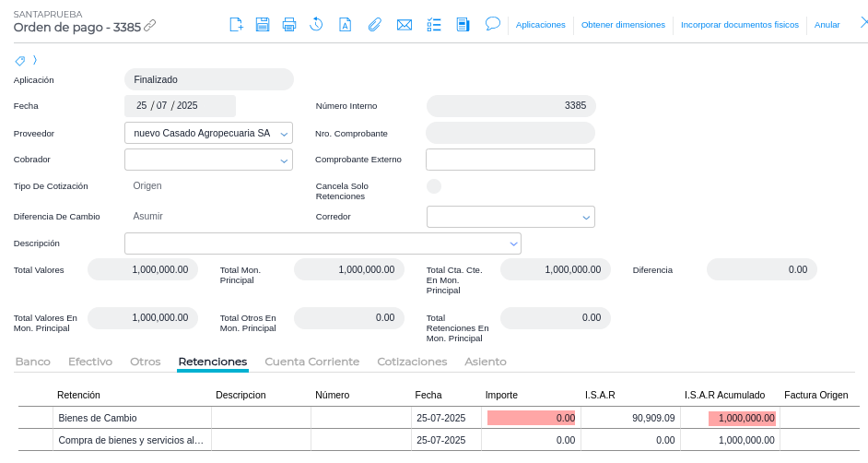Click the Obtener dimensiones link
Viewport: 868px width, 463px height.
(x=623, y=25)
